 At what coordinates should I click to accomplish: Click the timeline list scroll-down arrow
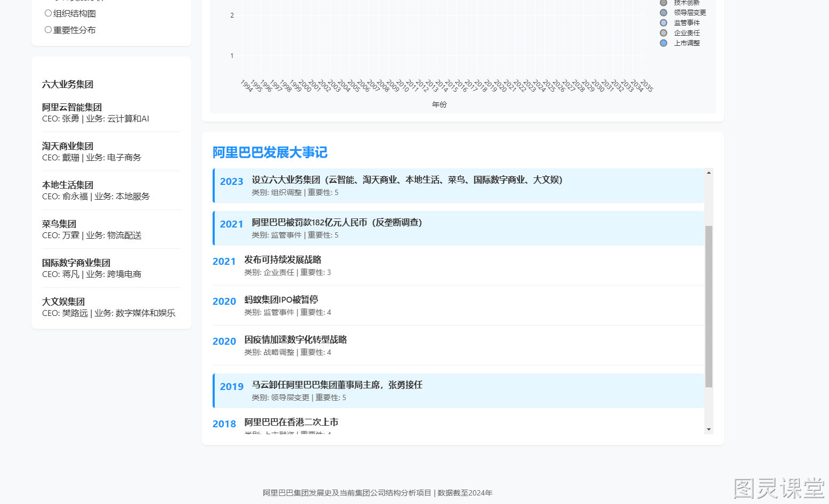tap(709, 429)
